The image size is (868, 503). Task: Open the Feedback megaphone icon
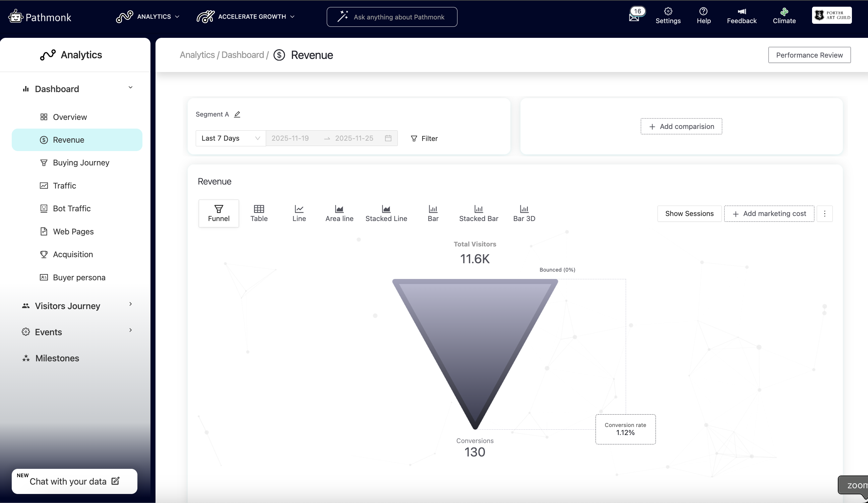pos(742,12)
